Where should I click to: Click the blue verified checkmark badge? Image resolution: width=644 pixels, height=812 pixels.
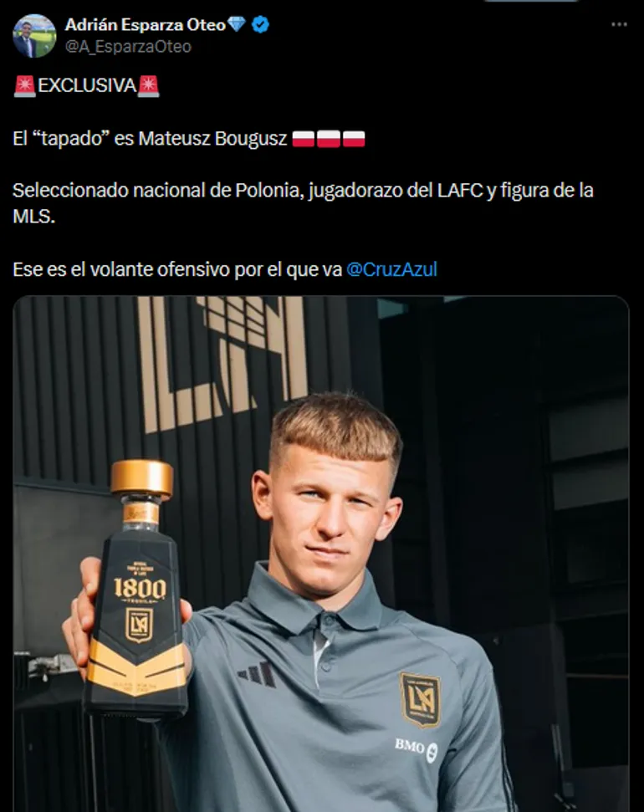tap(260, 24)
